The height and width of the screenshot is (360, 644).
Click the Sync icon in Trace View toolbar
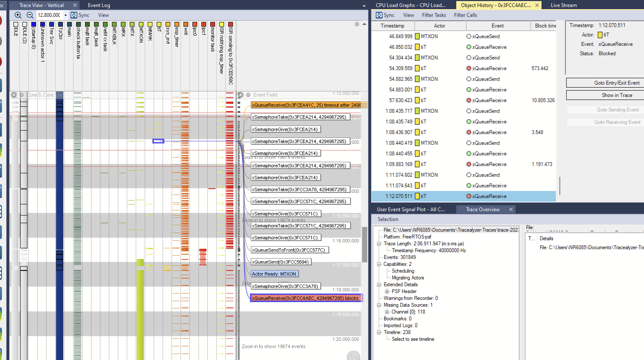click(x=74, y=15)
